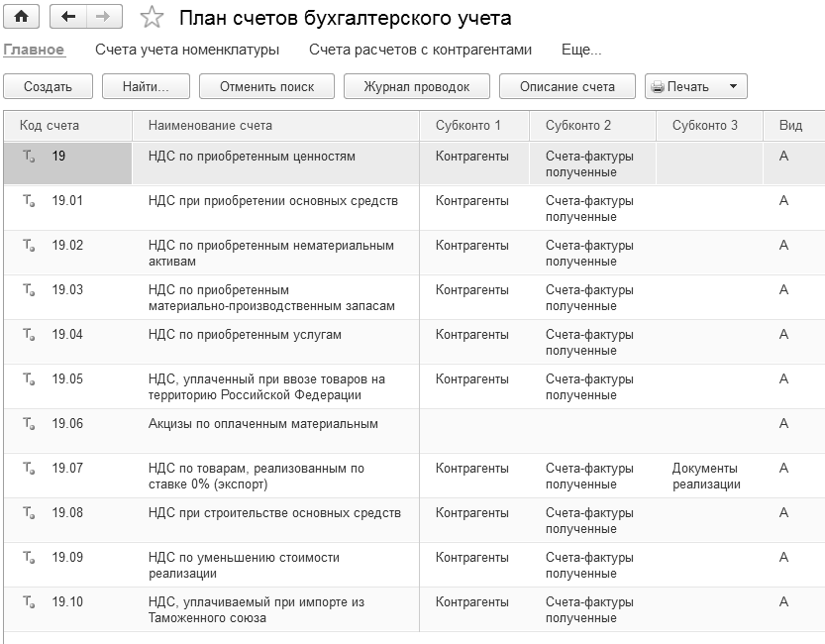The width and height of the screenshot is (825, 644).
Task: Add page to favorites with star icon
Action: pos(152,17)
